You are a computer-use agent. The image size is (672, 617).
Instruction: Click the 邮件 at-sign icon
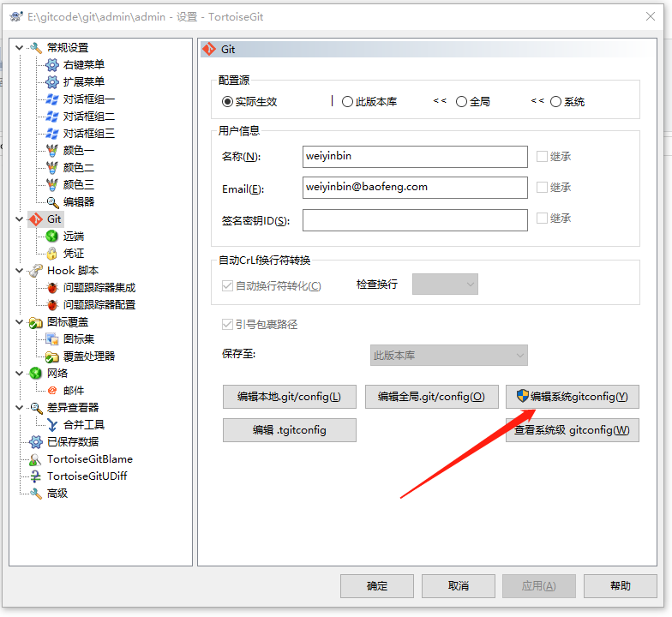52,391
